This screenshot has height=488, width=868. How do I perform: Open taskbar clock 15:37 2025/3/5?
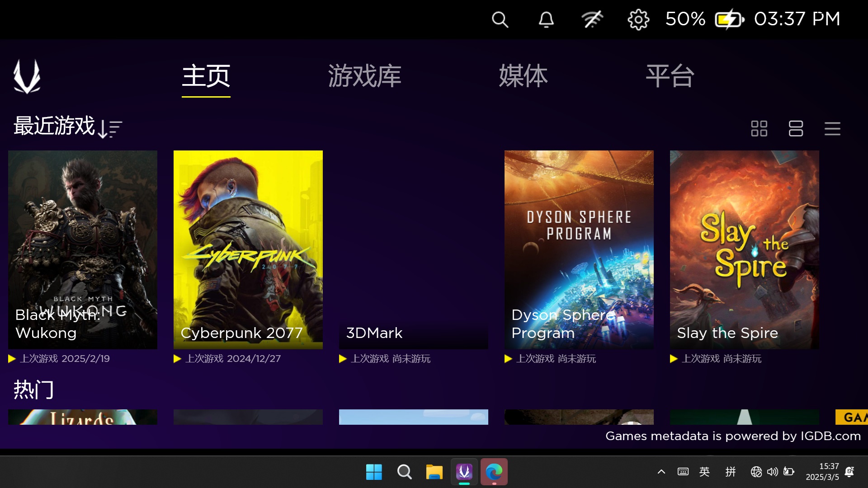coord(822,472)
